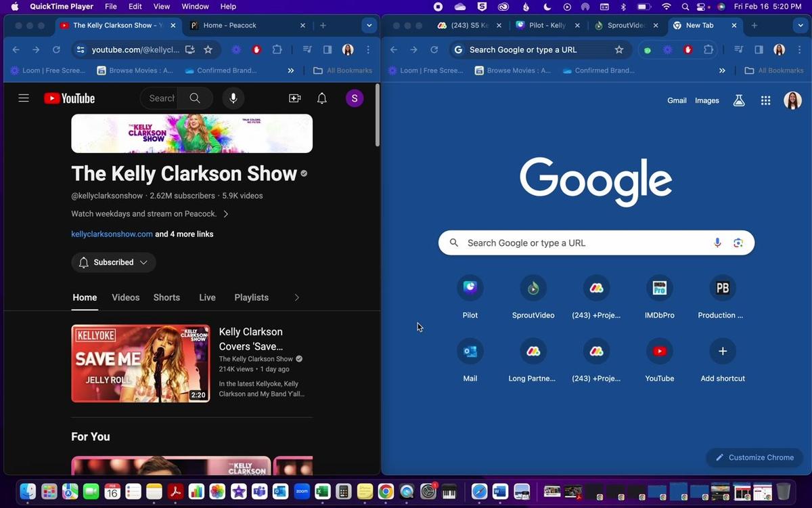
Task: Click the Gmail link
Action: point(677,100)
